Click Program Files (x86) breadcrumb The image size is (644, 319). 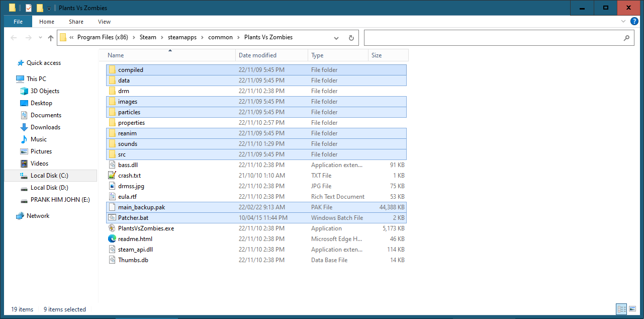click(103, 37)
